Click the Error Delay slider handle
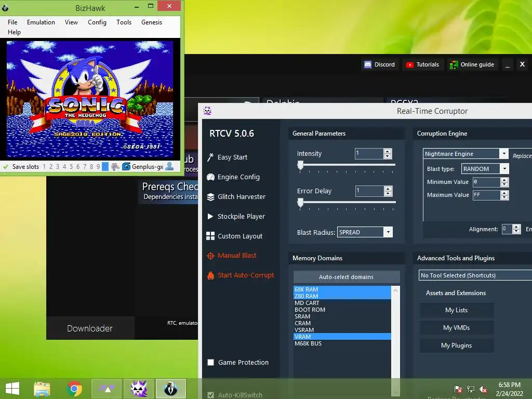This screenshot has width=532, height=399. click(300, 203)
